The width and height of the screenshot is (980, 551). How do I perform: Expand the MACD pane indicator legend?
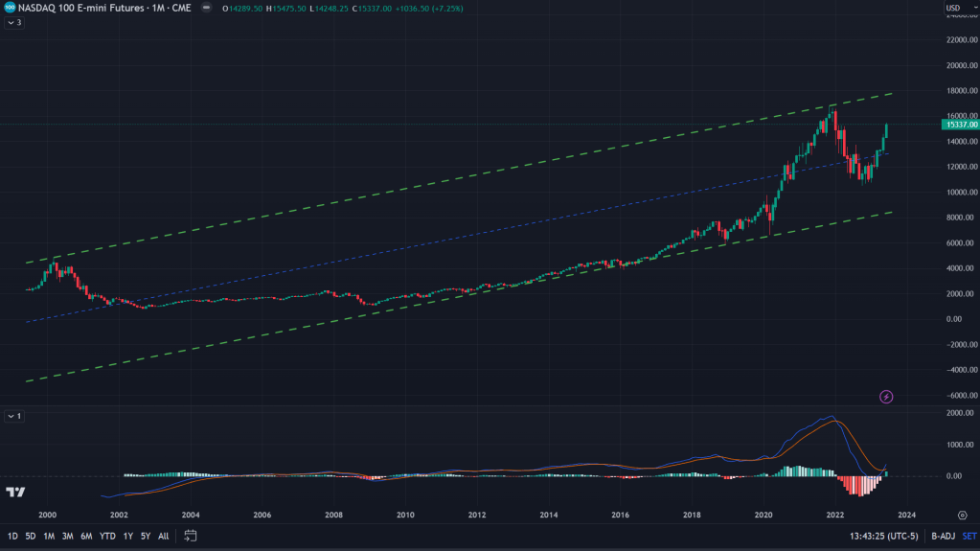pos(14,416)
